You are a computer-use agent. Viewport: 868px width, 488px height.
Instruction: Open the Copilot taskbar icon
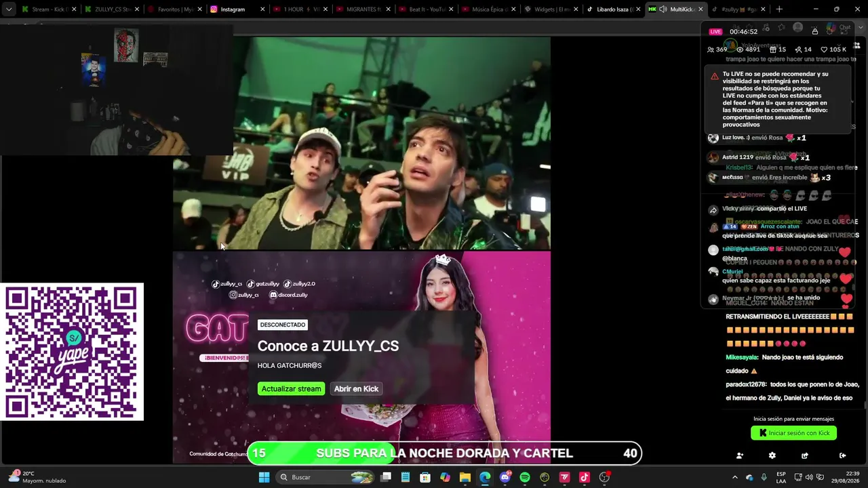pyautogui.click(x=445, y=477)
